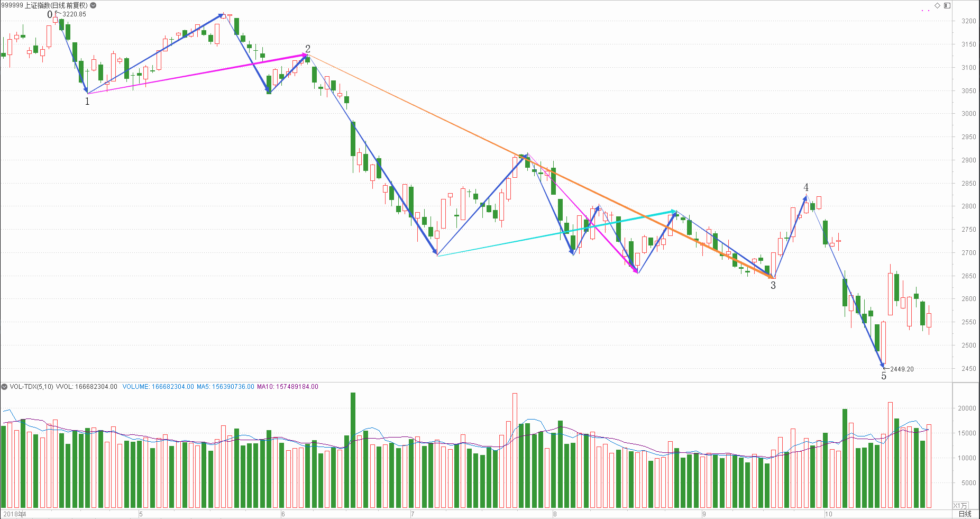This screenshot has height=519, width=980.
Task: Select the wave point label 1
Action: click(x=87, y=101)
